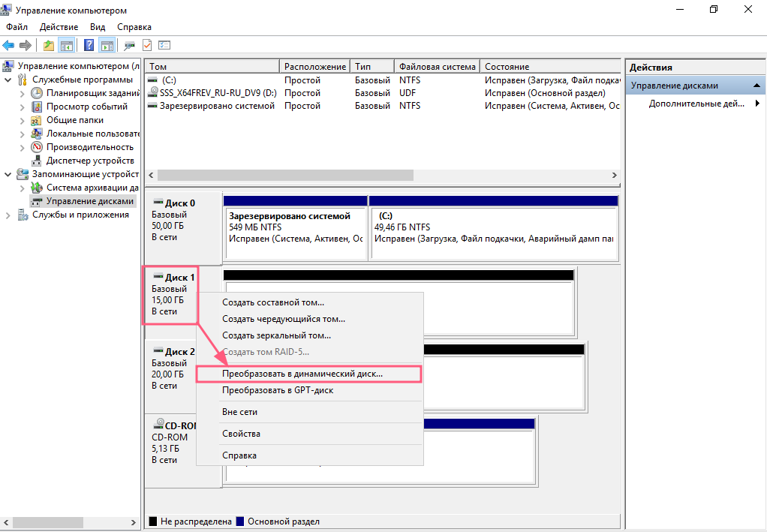Toggle the Show/Hide Action Pane toolbar icon
The height and width of the screenshot is (532, 767).
coord(107,45)
